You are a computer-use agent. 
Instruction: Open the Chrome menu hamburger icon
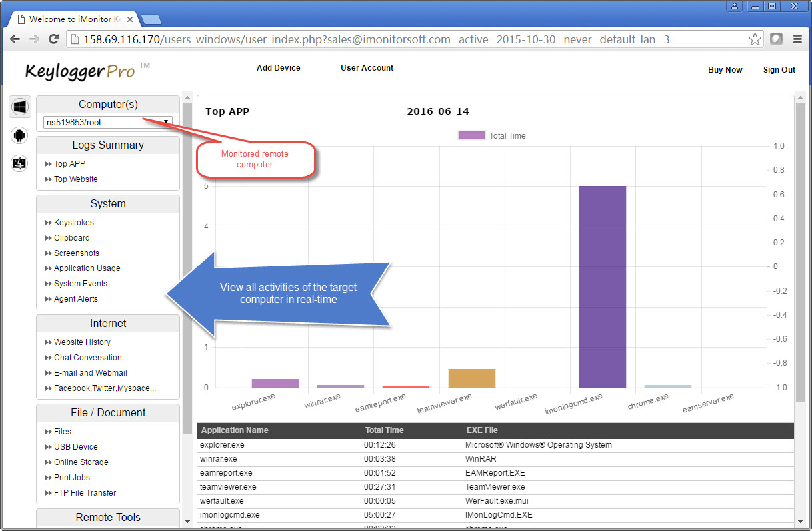[x=797, y=39]
